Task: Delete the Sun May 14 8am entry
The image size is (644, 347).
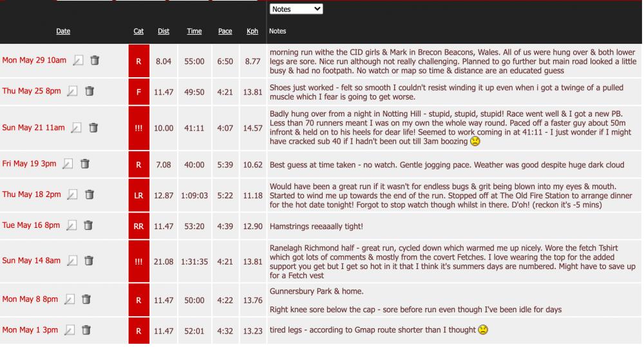Action: click(x=89, y=260)
